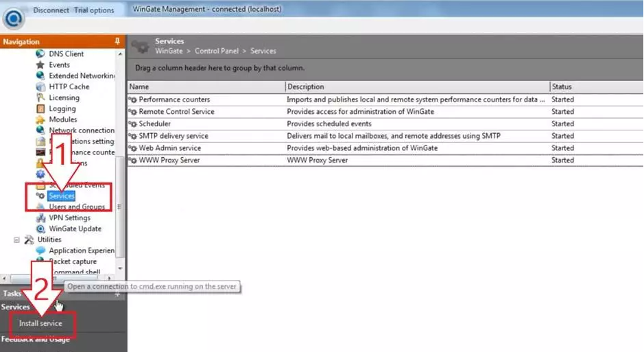This screenshot has height=352, width=644.
Task: Click the pin icon on Navigation panel
Action: pyautogui.click(x=117, y=42)
